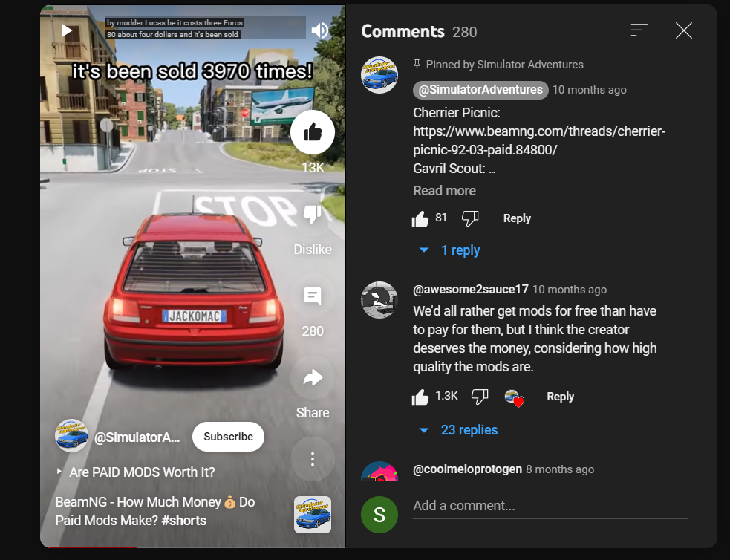Open the @awesome2sauce17 profile name
This screenshot has height=560, width=730.
pos(470,290)
